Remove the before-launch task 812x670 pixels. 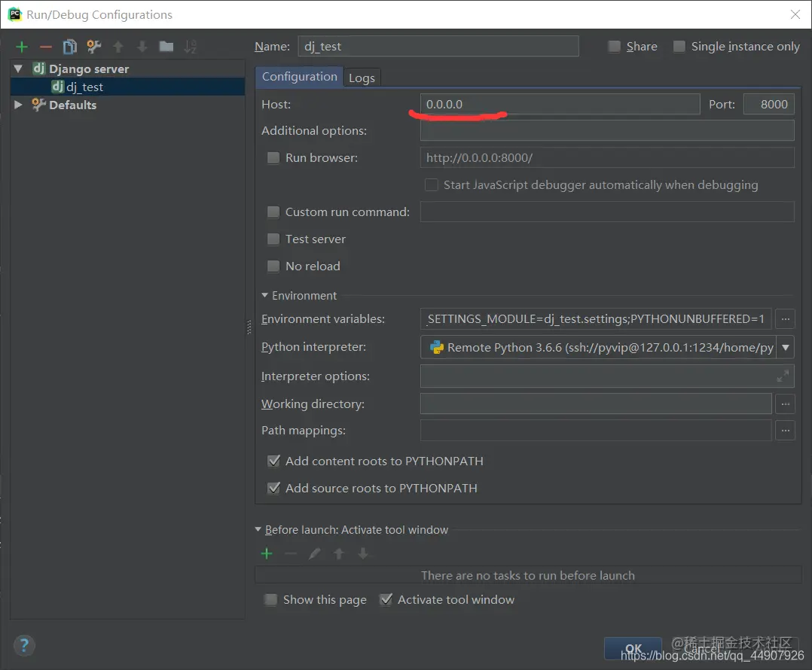(291, 553)
